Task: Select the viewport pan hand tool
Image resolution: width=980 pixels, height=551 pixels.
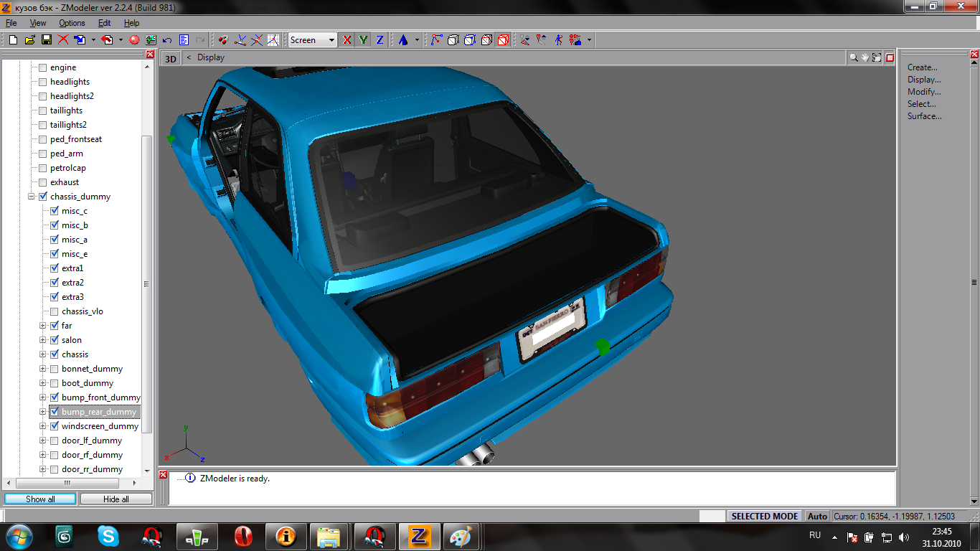Action: 865,57
